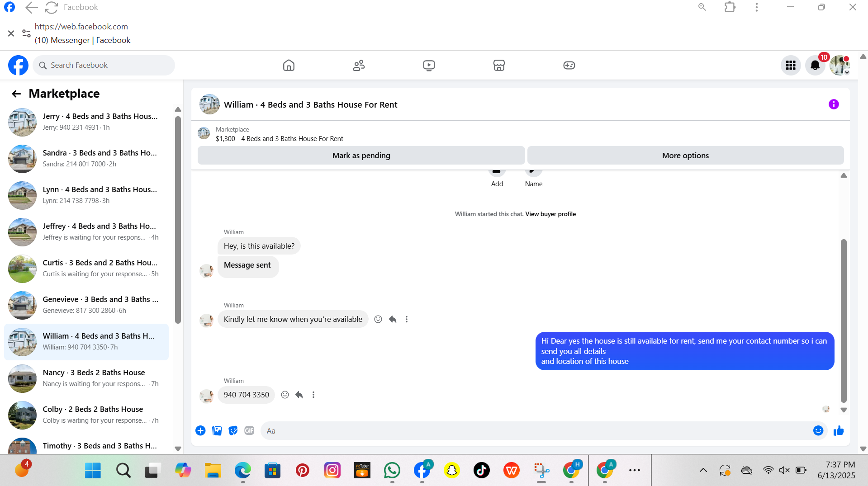Choose a sticker icon in composer

[233, 431]
